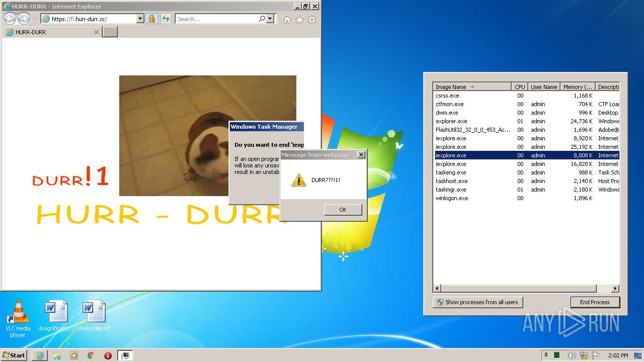Open Opera from the taskbar
Viewport: 644px width, 362px height.
pos(108,355)
